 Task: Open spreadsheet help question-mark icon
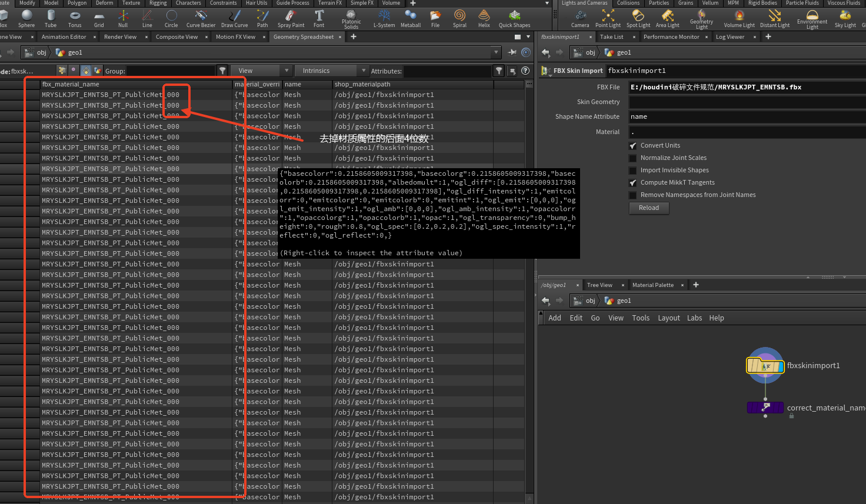tap(525, 71)
